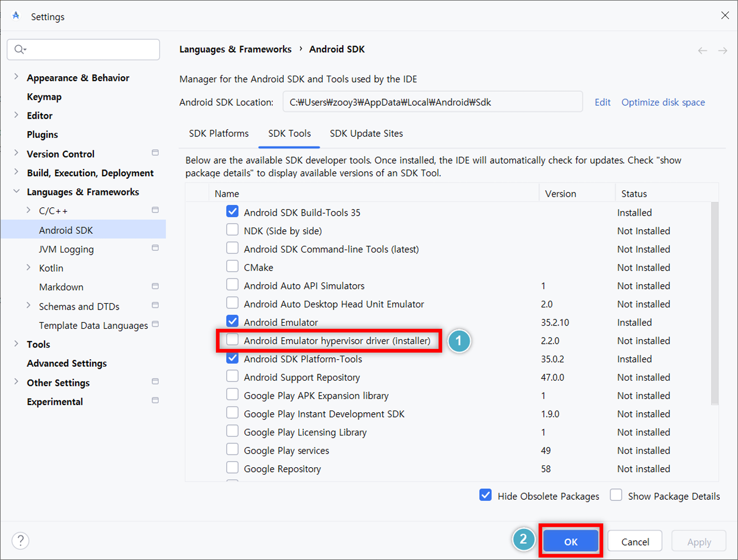Expand Version Control section

16,153
